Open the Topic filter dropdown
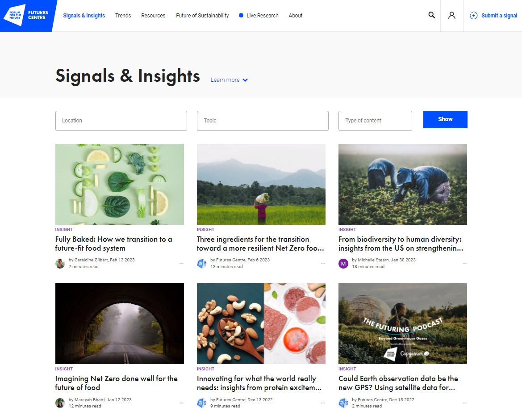This screenshot has width=522, height=420. 263,121
